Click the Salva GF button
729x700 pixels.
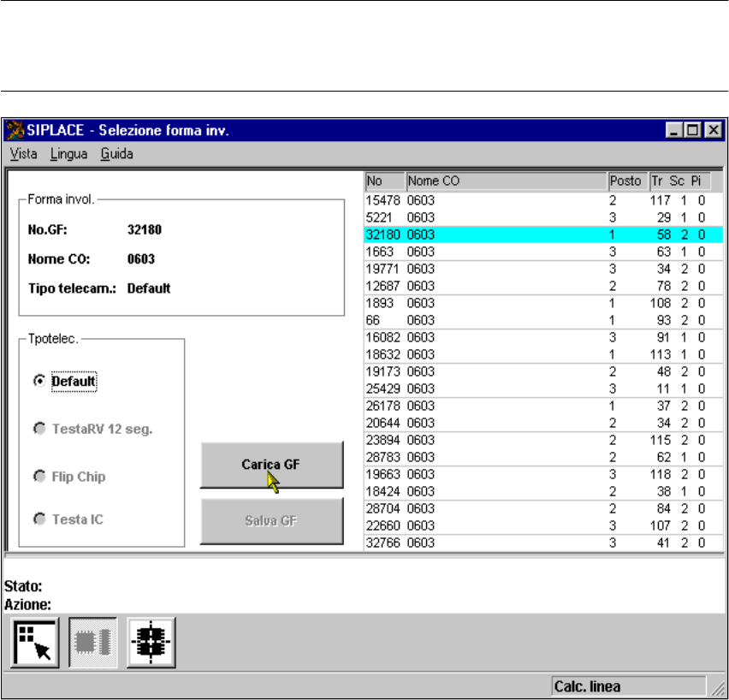coord(272,521)
